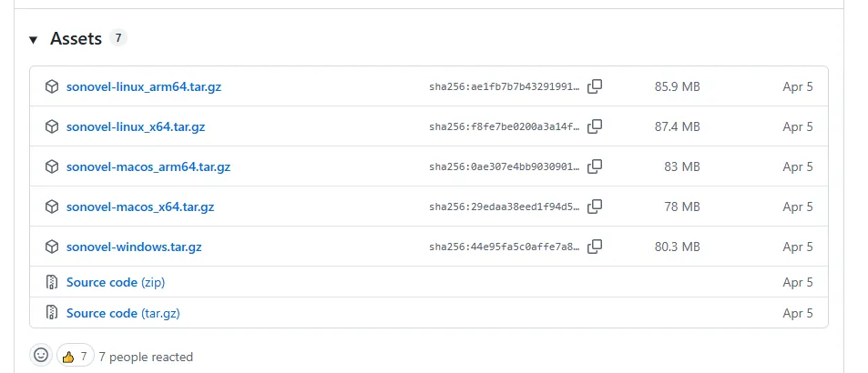Download sonovel-macos_x64.tar.gz

click(x=140, y=207)
